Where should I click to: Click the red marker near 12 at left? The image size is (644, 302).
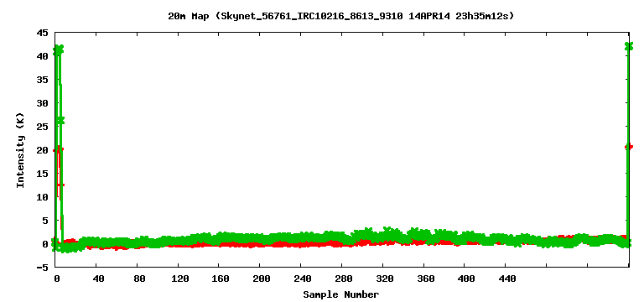(x=60, y=185)
